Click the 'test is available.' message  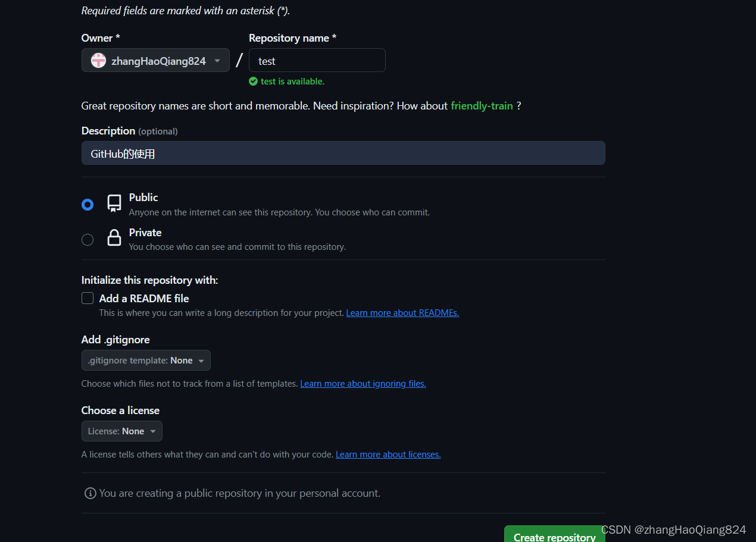pyautogui.click(x=292, y=82)
